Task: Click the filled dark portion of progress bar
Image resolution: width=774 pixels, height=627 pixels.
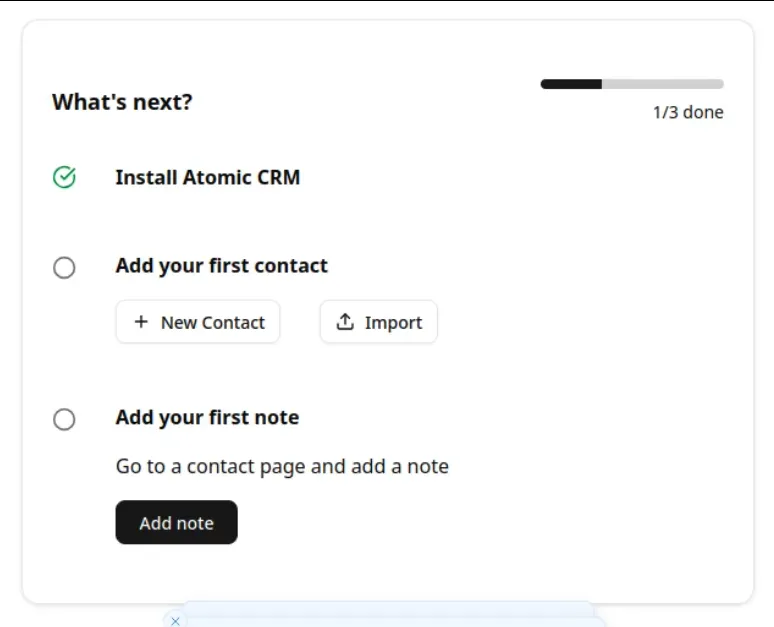Action: [571, 84]
